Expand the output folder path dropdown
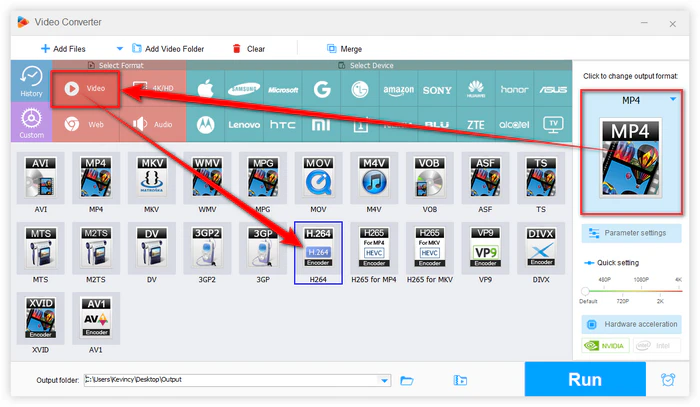The image size is (700, 407). tap(385, 380)
